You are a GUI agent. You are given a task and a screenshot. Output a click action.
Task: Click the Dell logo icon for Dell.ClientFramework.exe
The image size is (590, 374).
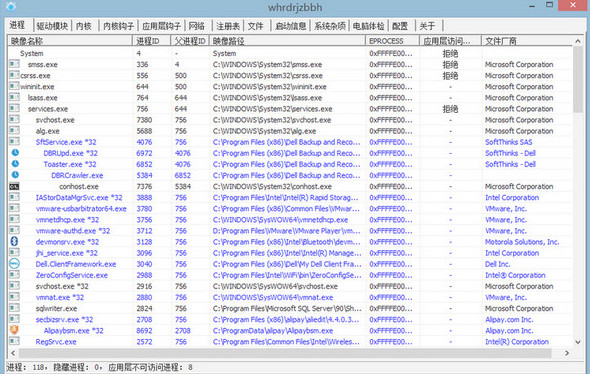[x=14, y=264]
